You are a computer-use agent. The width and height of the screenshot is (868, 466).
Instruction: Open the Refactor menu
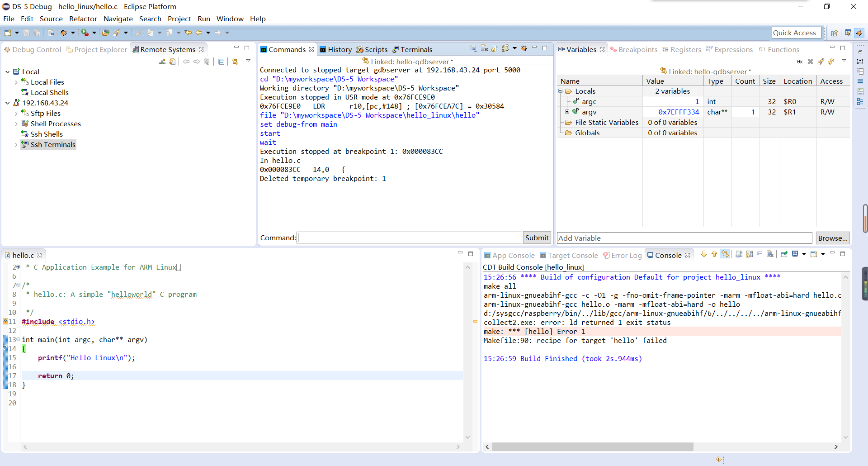[83, 19]
